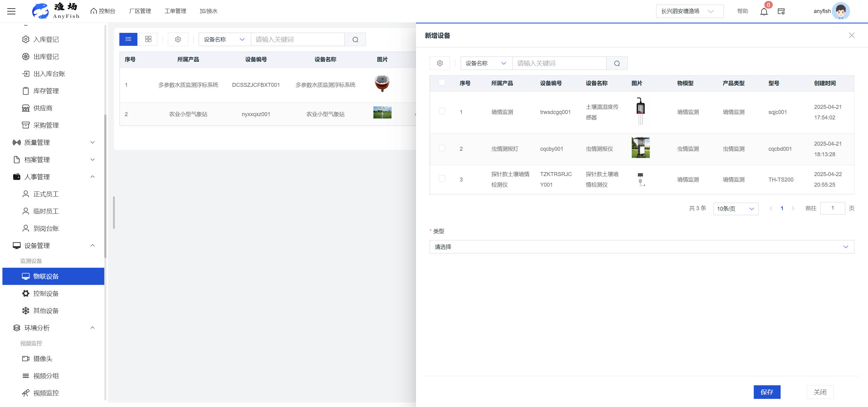Switch to grid card view

coord(148,39)
